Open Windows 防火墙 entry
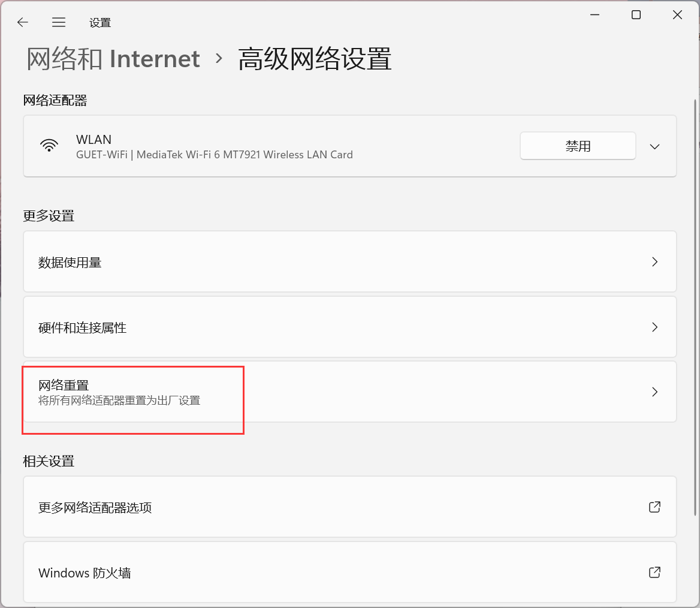Viewport: 700px width, 608px height. pos(350,572)
